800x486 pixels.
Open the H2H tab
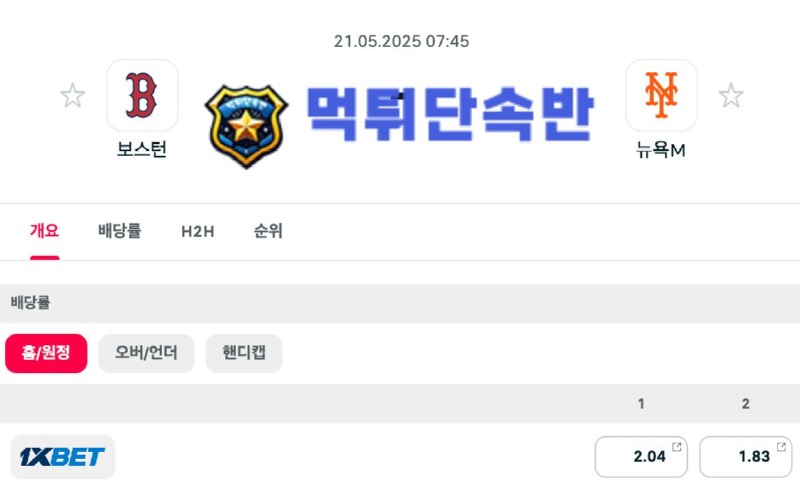(x=197, y=231)
